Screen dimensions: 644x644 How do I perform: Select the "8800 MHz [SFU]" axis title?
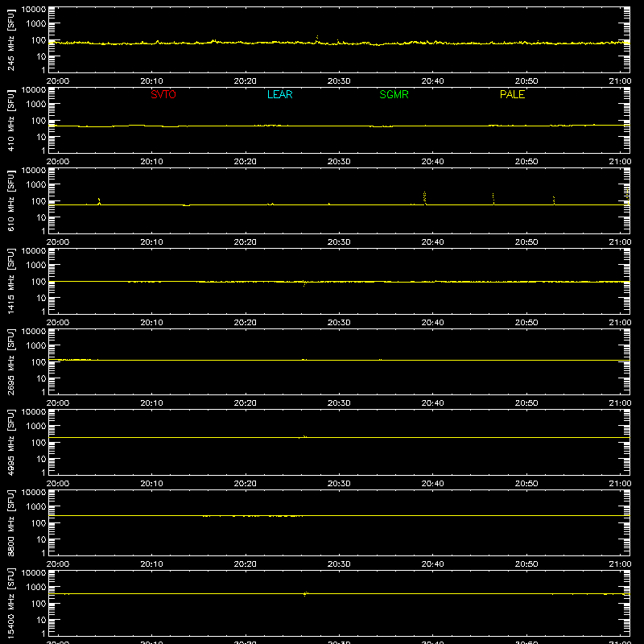[11, 522]
